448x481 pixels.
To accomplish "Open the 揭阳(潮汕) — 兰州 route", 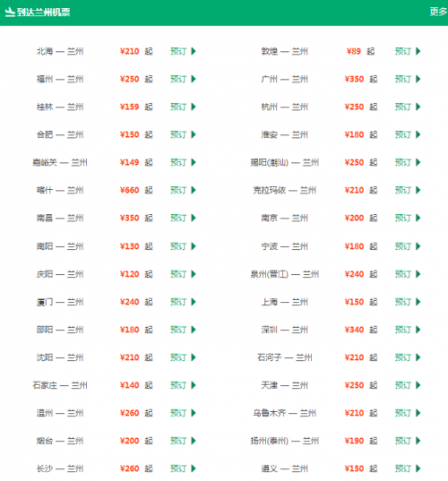I will click(x=284, y=162).
